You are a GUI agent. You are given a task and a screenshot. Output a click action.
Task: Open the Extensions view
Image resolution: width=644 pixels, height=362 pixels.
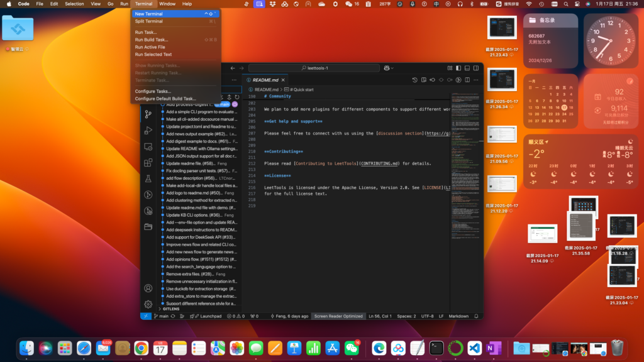click(148, 163)
